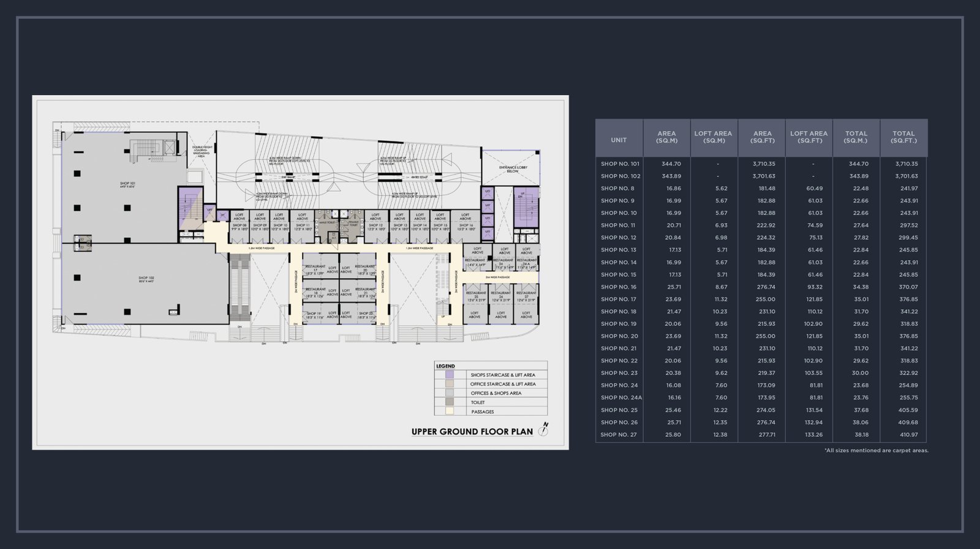The image size is (980, 549).
Task: Click the cream Passages legend swatch
Action: point(449,411)
